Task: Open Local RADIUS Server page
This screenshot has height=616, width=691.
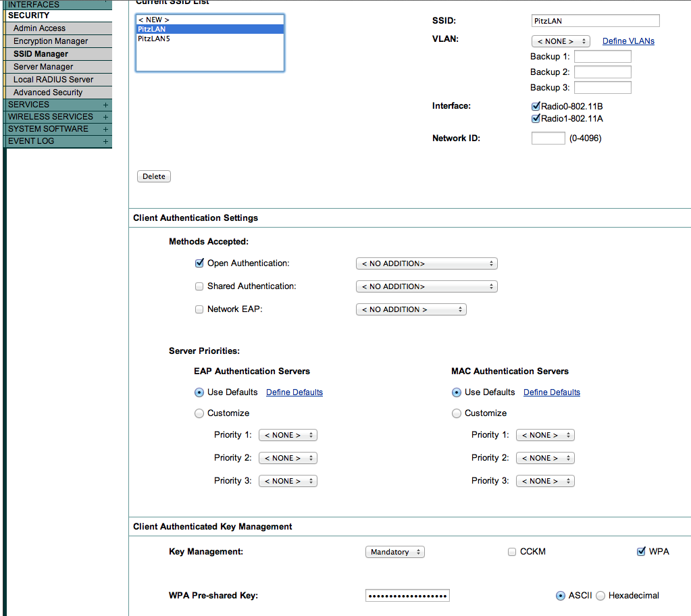Action: point(59,79)
